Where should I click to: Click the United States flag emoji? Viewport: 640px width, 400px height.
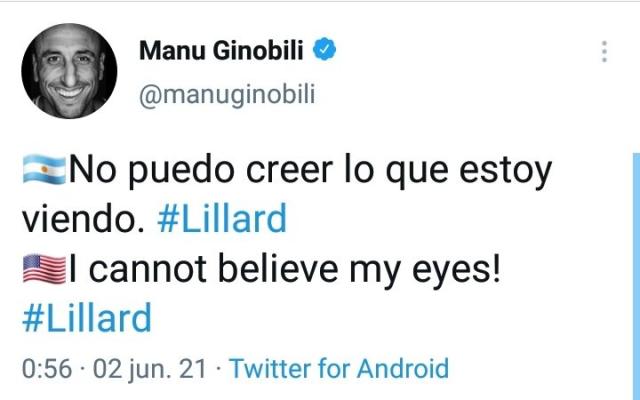[43, 269]
